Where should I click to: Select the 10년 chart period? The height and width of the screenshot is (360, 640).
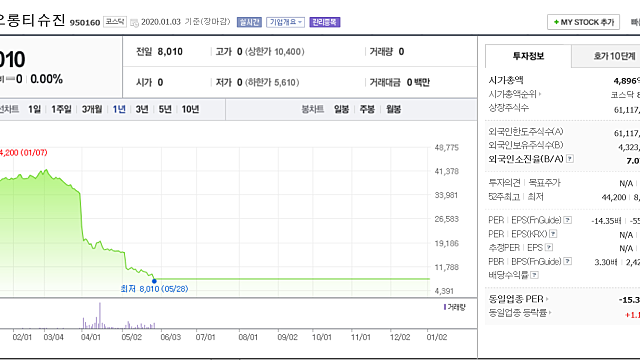(x=190, y=109)
